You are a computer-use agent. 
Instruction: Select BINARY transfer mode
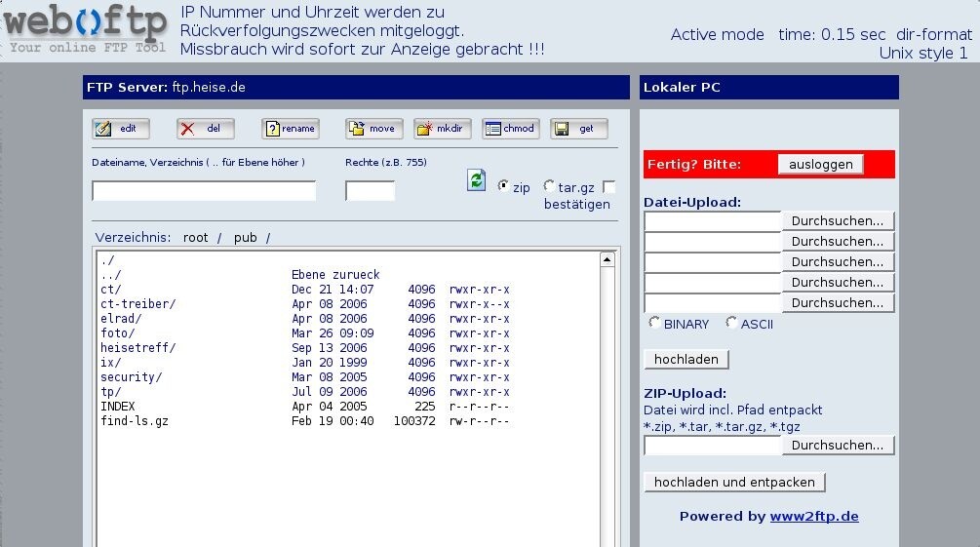point(655,323)
